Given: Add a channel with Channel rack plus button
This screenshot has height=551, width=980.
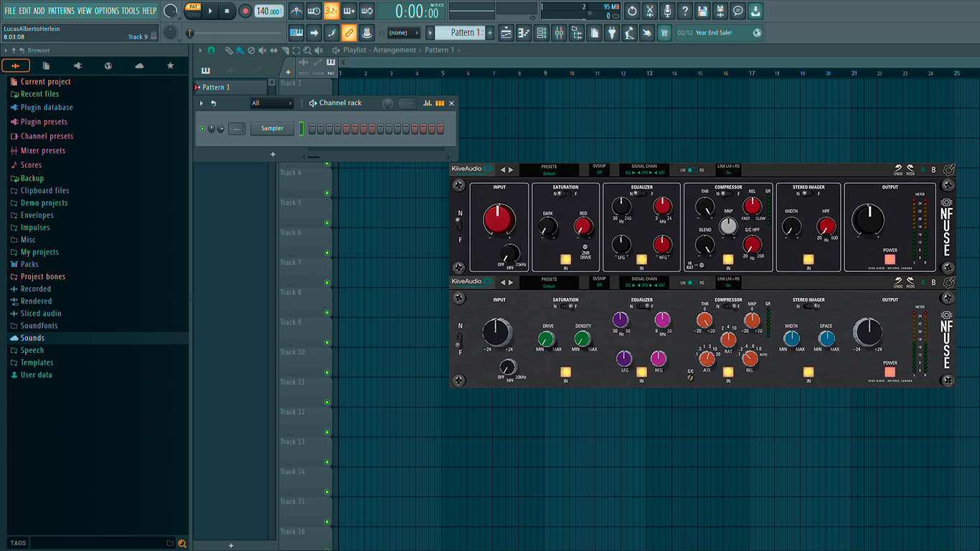Looking at the screenshot, I should click(273, 154).
